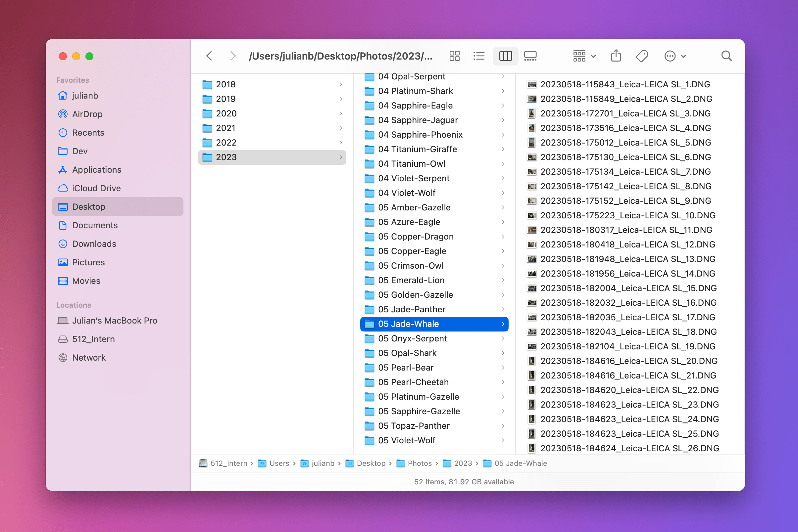Viewport: 798px width, 532px height.
Task: Click the share/export icon
Action: (x=616, y=56)
